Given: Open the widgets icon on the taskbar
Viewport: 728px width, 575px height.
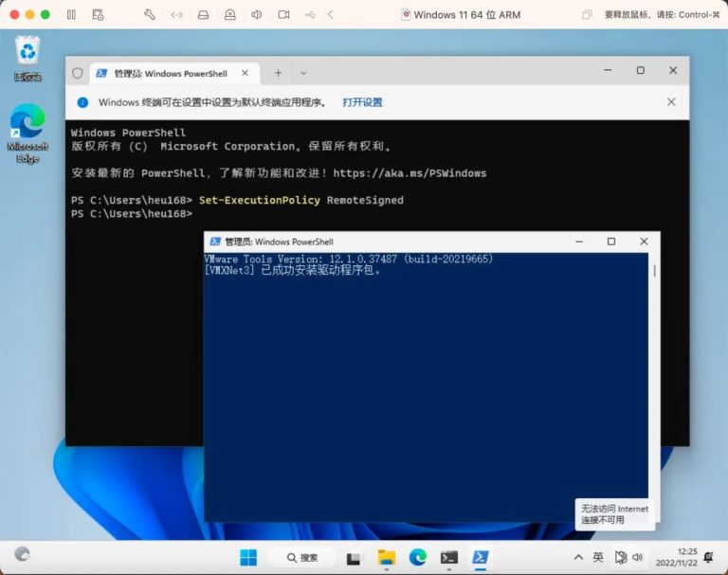Looking at the screenshot, I should pyautogui.click(x=22, y=553).
